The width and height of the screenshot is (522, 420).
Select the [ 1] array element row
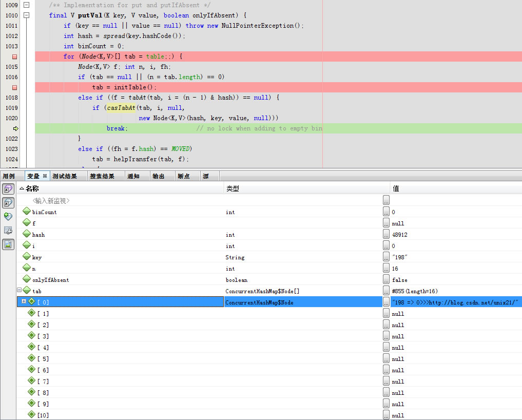269,314
